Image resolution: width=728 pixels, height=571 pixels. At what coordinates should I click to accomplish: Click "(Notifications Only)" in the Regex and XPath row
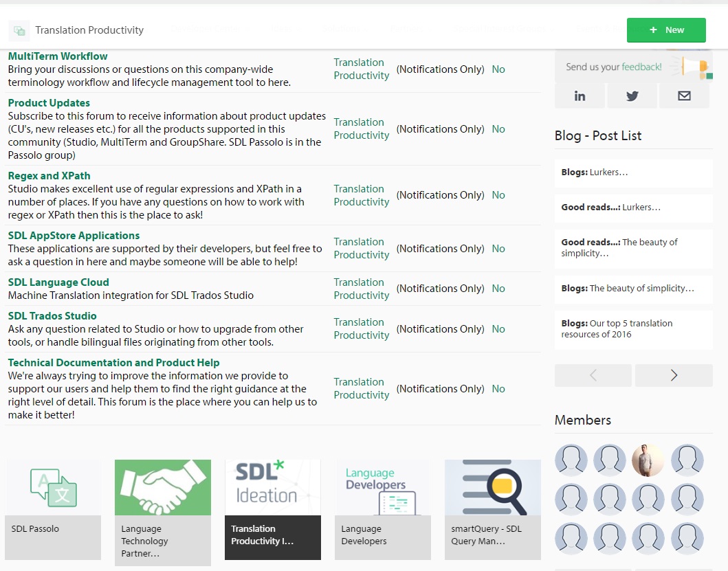440,195
